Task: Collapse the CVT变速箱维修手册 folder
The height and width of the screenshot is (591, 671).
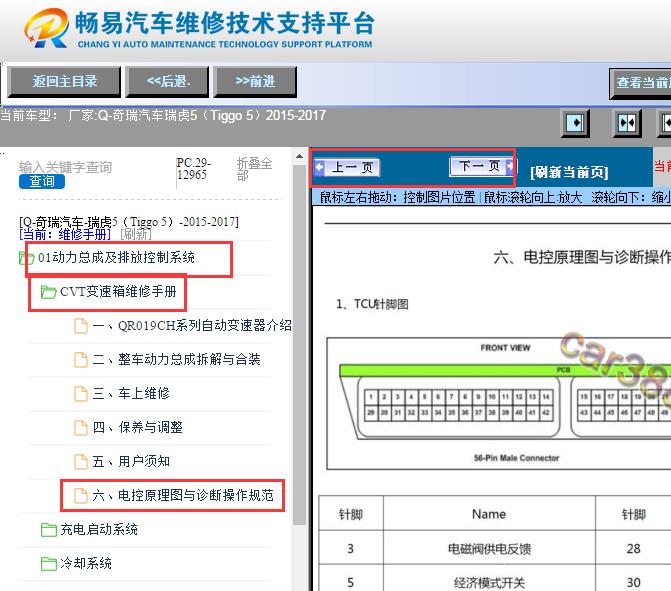Action: (118, 291)
